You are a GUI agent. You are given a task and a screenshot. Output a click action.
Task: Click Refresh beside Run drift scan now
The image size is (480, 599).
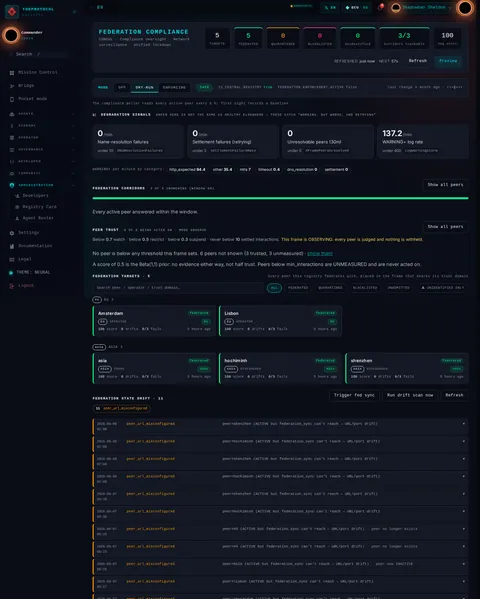tap(454, 395)
